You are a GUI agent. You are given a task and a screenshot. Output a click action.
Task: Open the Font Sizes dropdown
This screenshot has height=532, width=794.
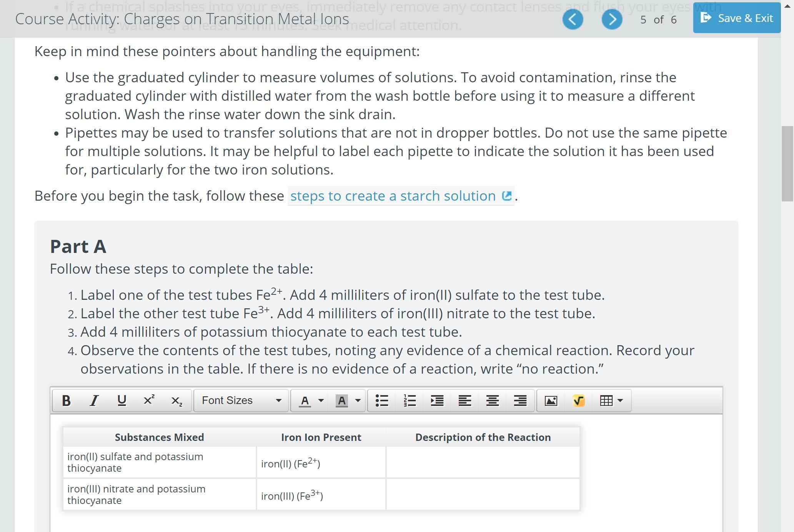tap(241, 401)
